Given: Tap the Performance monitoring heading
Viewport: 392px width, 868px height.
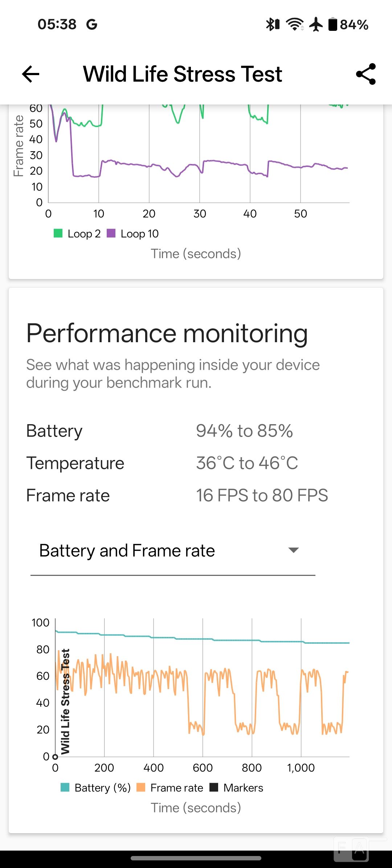Looking at the screenshot, I should 167,333.
